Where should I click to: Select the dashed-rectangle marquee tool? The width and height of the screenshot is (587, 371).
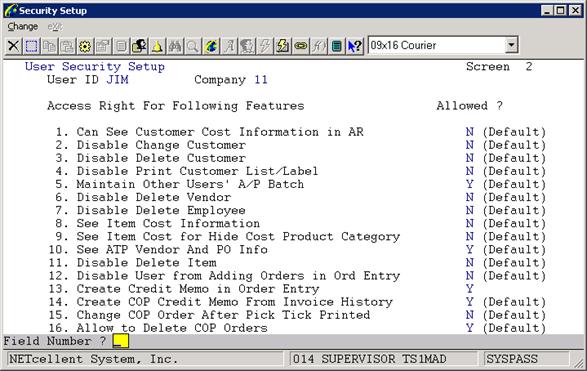click(x=31, y=46)
